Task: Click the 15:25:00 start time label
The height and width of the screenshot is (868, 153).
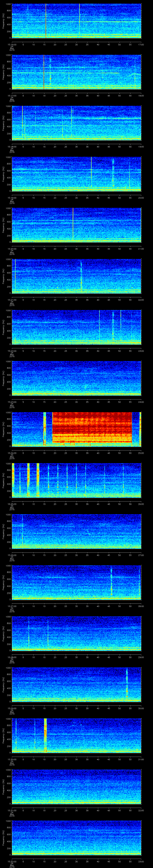Action: pos(12,504)
